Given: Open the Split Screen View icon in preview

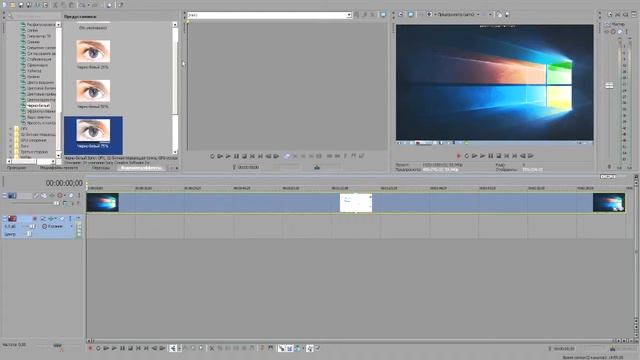Looking at the screenshot, I should coord(429,15).
